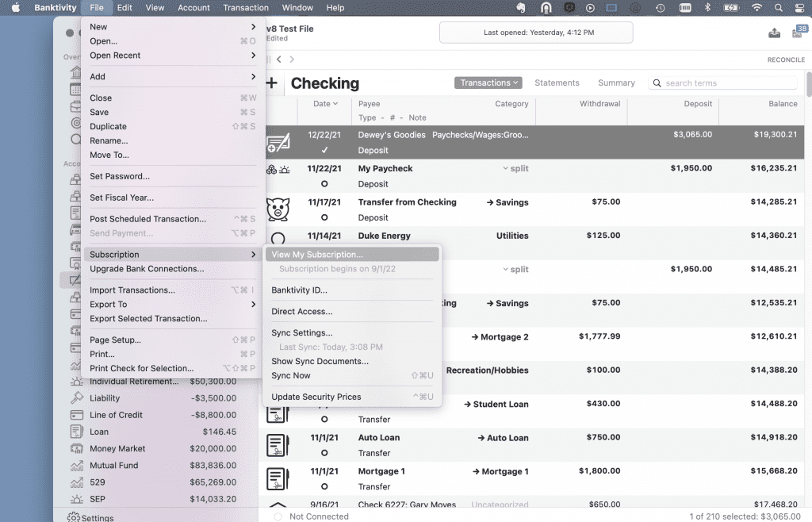
Task: Click the document icon on Auto Loan row
Action: [x=277, y=445]
